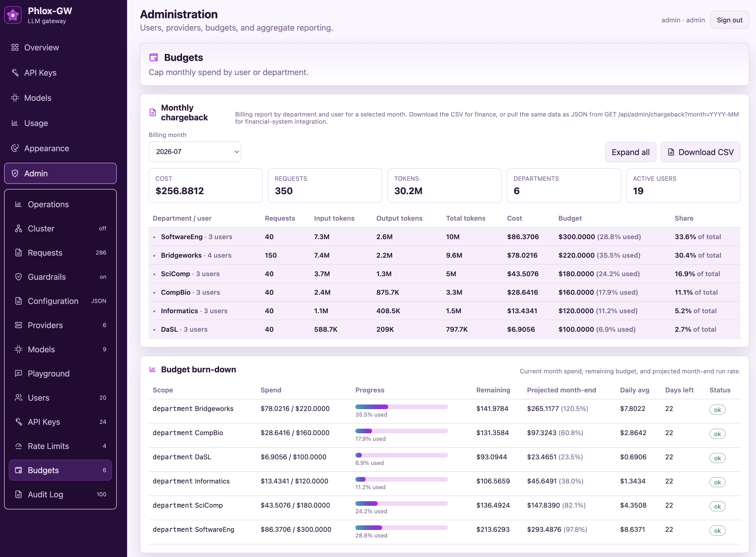Open the Guardrails section

(60, 277)
